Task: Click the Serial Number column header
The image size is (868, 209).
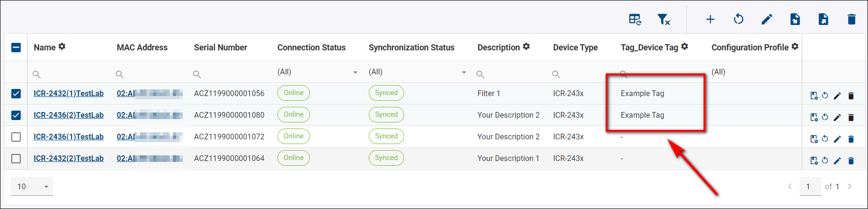Action: coord(220,48)
